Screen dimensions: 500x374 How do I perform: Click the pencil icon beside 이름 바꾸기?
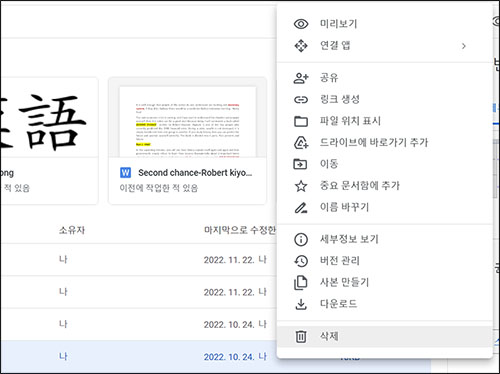(301, 207)
